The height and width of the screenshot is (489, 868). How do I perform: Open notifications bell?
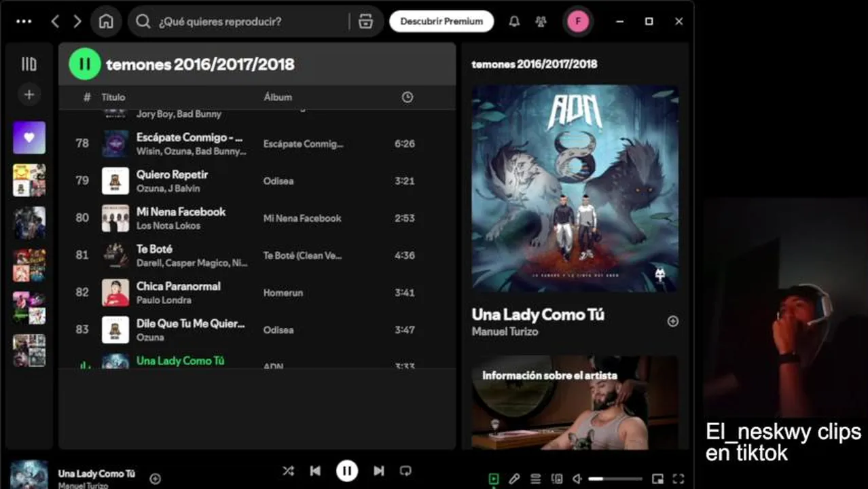(514, 21)
